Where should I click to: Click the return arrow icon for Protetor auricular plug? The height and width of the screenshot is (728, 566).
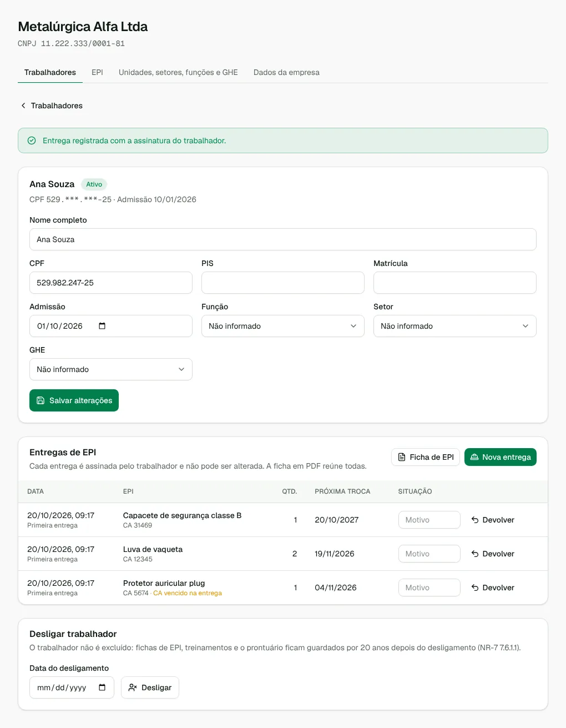pyautogui.click(x=475, y=588)
